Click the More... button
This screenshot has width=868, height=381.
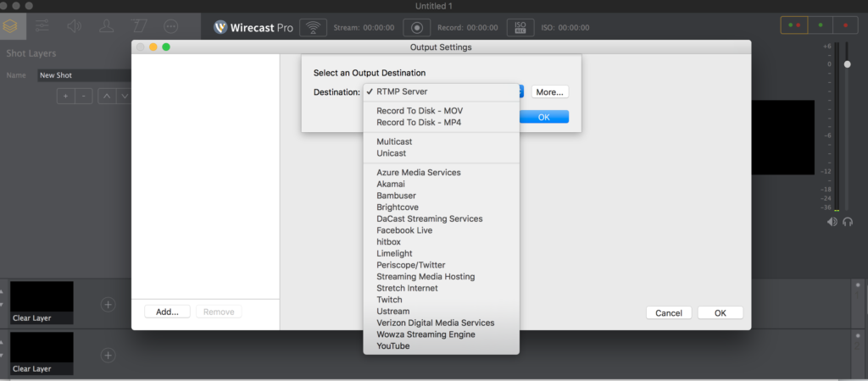549,92
